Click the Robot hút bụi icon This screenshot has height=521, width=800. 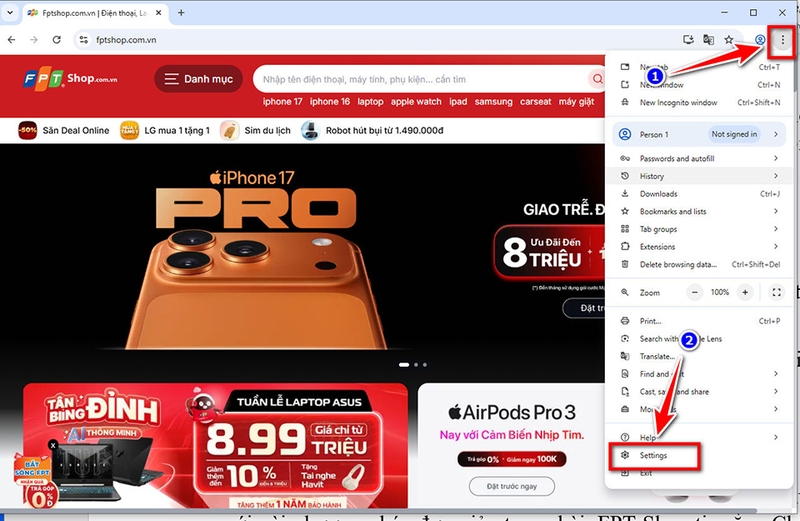pos(310,131)
